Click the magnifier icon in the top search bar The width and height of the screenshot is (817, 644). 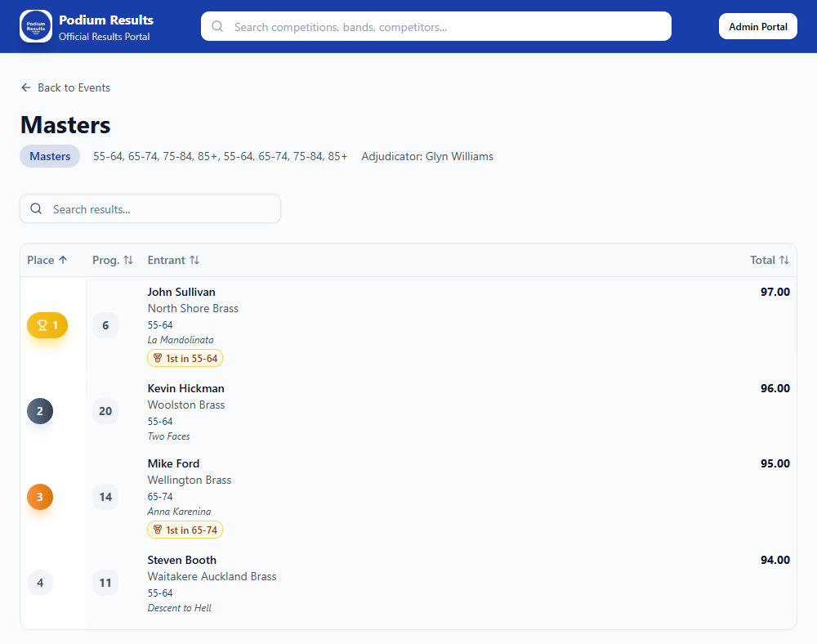[217, 27]
